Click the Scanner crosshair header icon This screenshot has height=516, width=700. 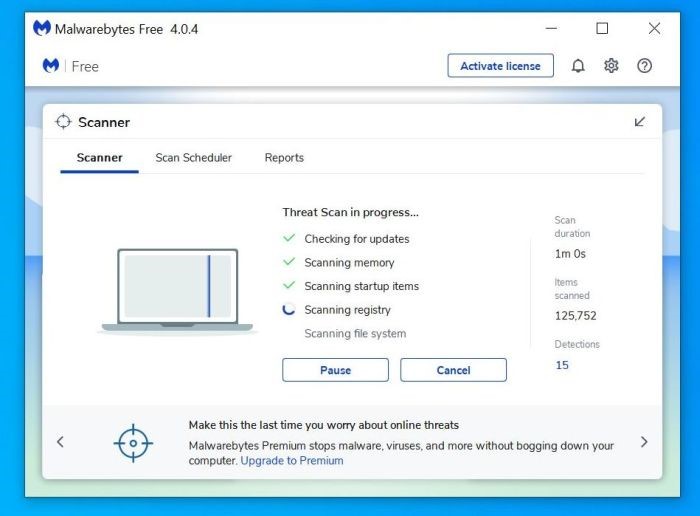[63, 121]
